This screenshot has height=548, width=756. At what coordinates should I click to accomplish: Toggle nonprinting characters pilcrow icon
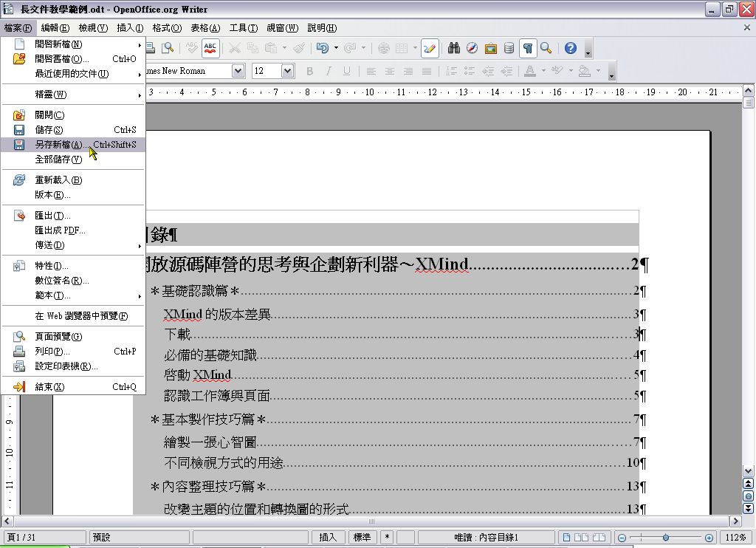click(528, 48)
